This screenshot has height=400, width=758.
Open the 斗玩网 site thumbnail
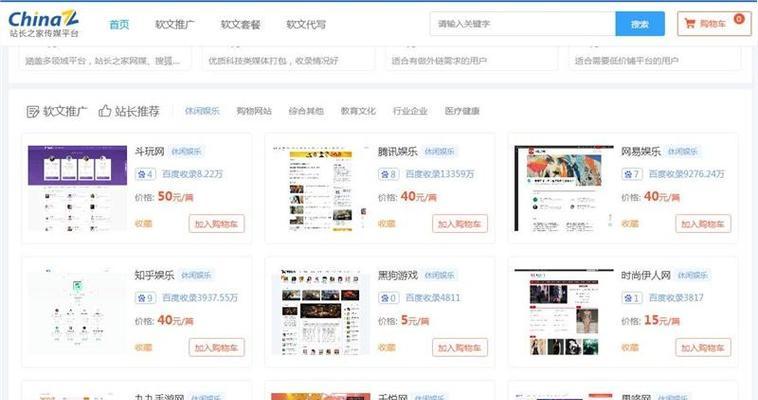point(77,188)
